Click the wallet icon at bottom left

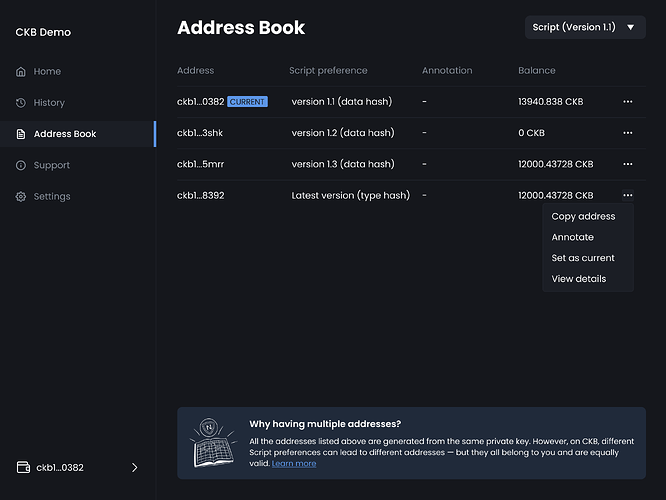click(22, 467)
